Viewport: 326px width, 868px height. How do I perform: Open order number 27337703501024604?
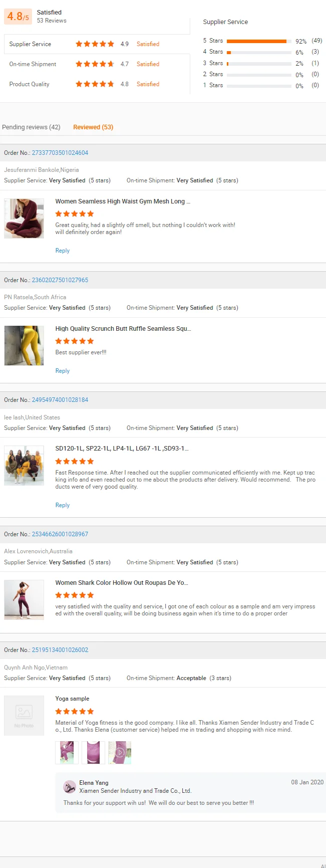pos(60,153)
